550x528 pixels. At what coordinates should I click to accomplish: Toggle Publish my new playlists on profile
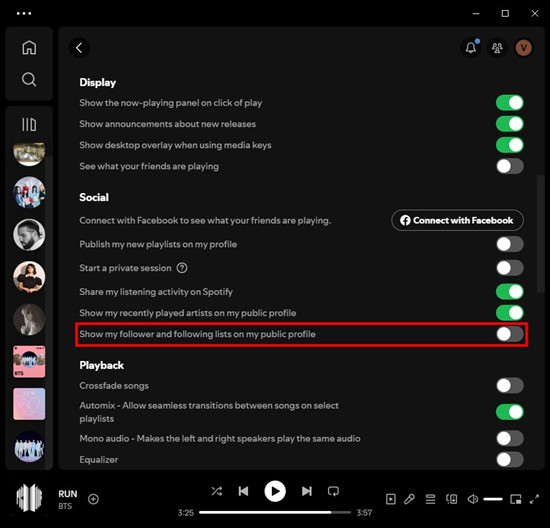click(510, 244)
